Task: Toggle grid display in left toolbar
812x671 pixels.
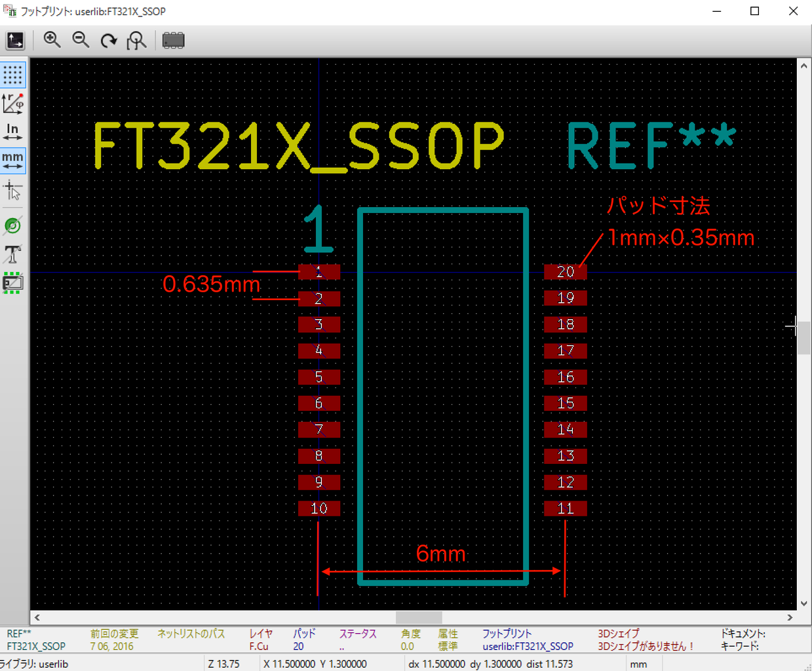Action: [x=12, y=75]
